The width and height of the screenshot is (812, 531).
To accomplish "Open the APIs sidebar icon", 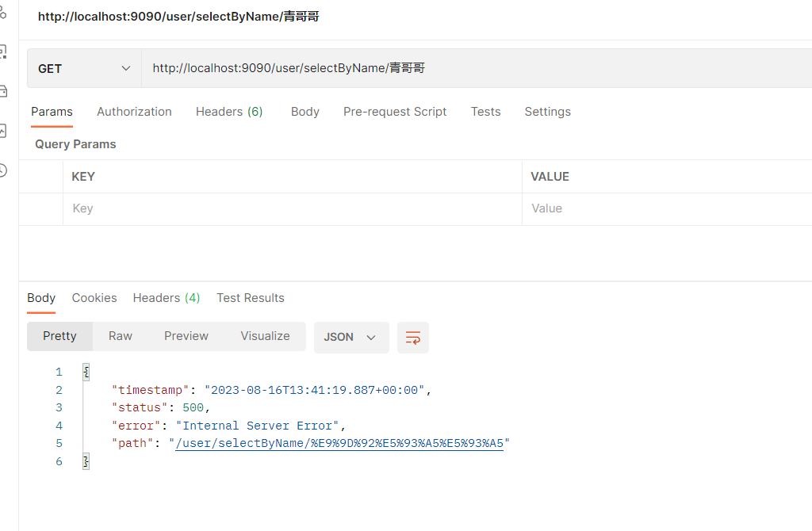I will click(x=2, y=13).
